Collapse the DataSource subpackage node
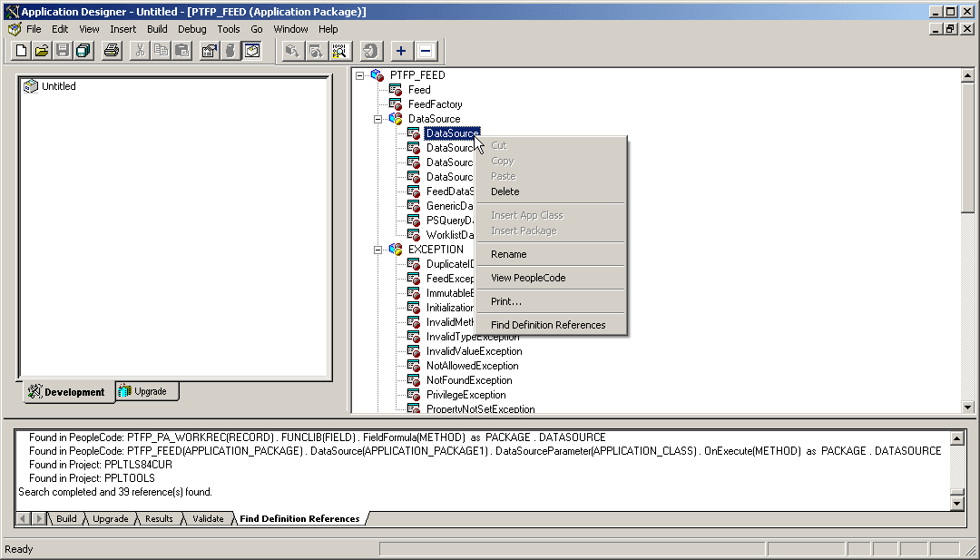Screen dimensions: 980x560 tap(377, 118)
